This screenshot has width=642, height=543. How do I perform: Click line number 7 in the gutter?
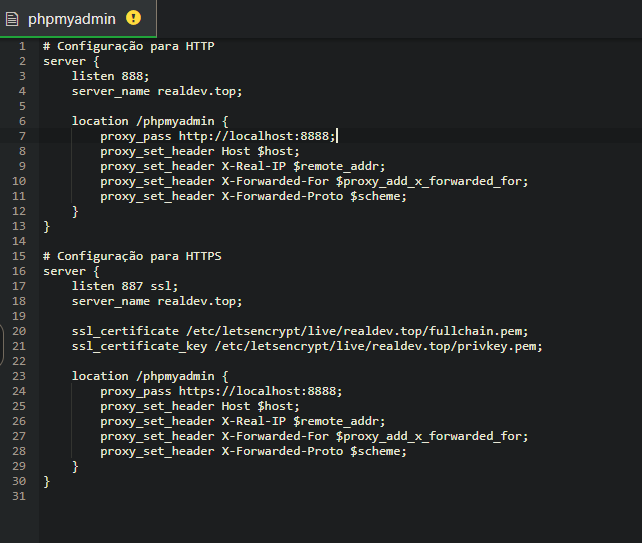coord(22,136)
